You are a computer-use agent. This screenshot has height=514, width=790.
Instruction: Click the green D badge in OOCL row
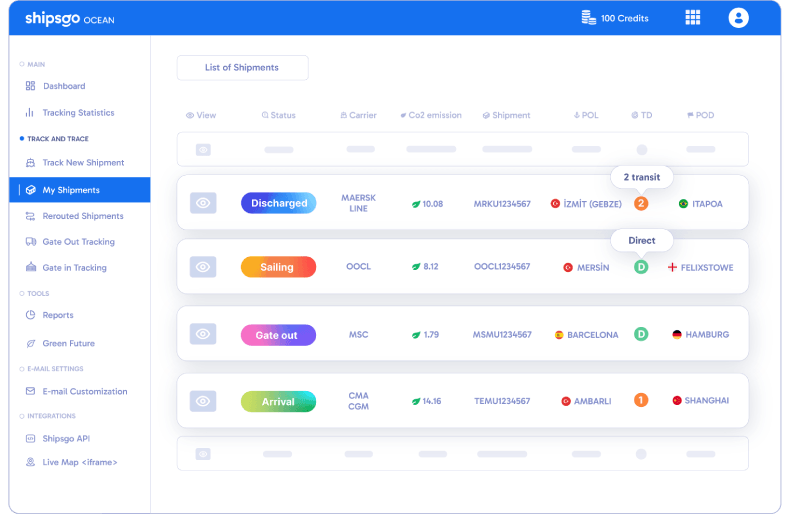coord(641,267)
